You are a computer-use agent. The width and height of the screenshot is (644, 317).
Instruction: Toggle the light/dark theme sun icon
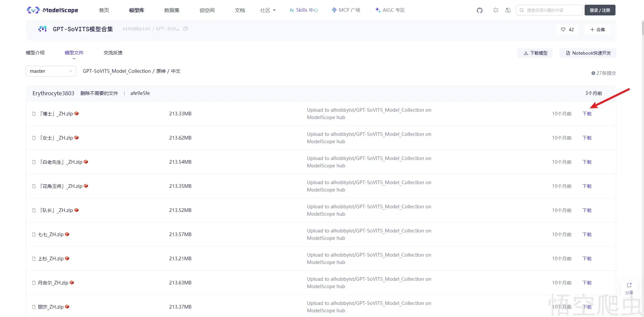(x=496, y=10)
